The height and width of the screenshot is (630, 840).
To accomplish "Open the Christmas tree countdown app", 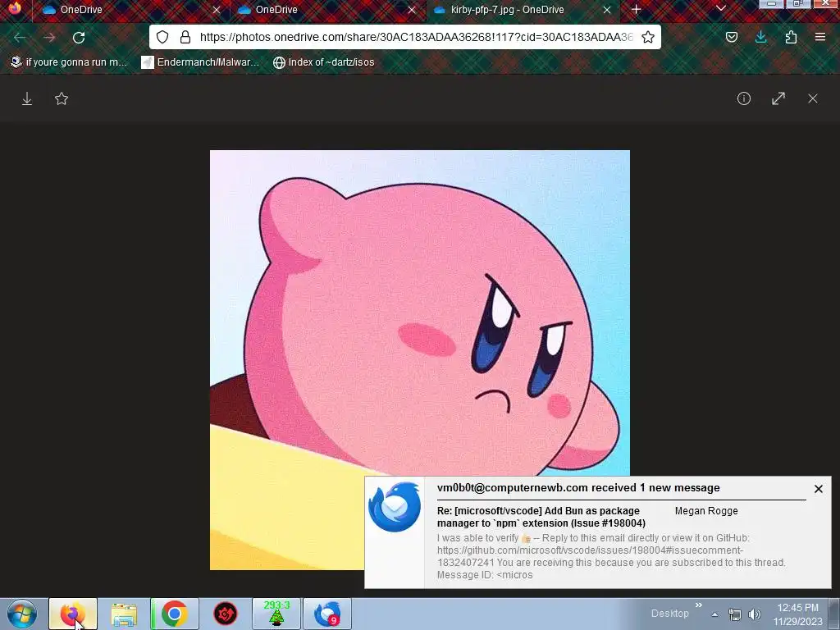I will tap(276, 614).
